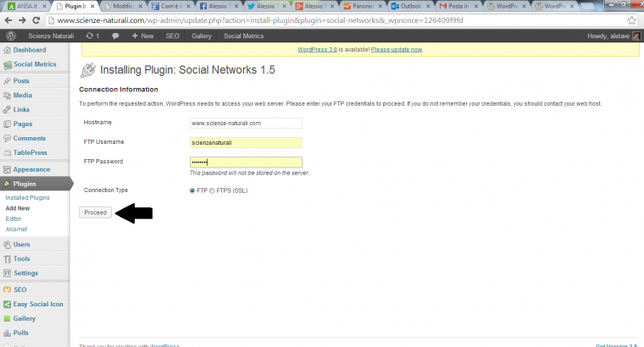Switch to the ANSA.it browser tab
This screenshot has height=347, width=644.
click(x=27, y=6)
